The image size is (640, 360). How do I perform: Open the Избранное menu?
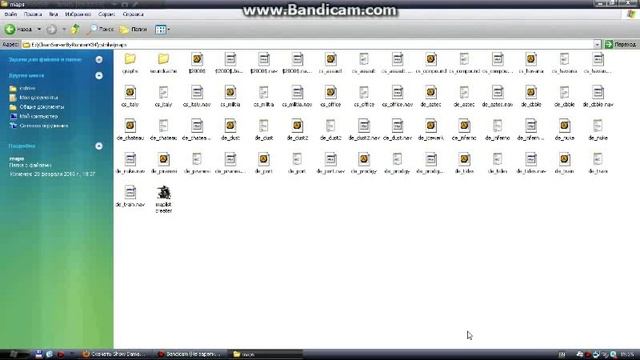pos(78,14)
